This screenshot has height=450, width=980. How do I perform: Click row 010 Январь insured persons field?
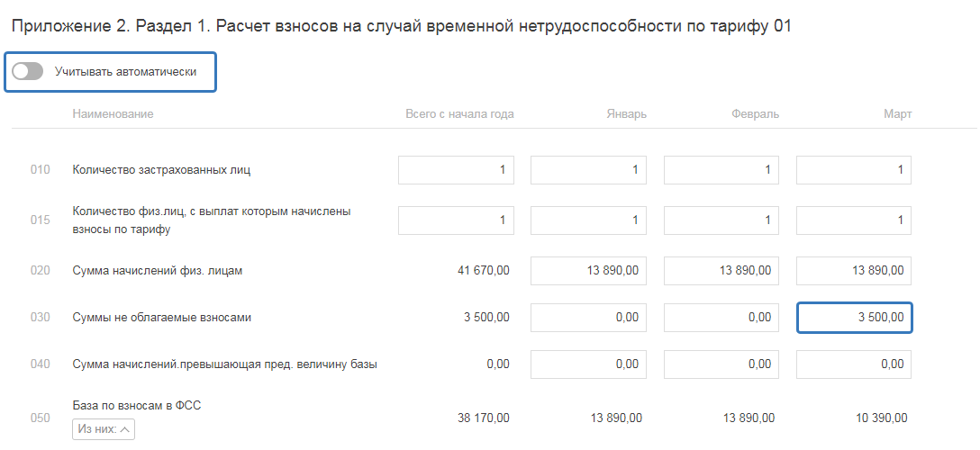pyautogui.click(x=588, y=170)
